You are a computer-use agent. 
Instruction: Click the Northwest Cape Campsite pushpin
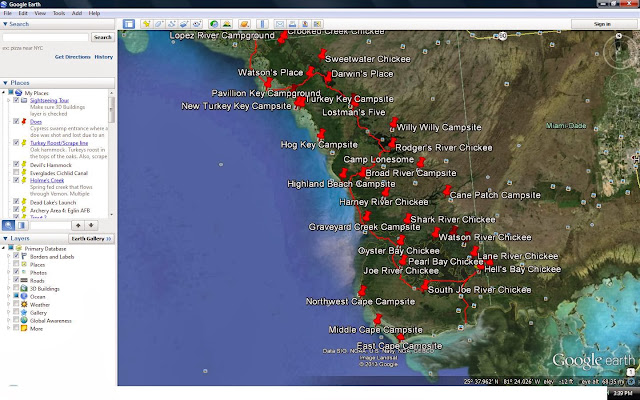point(362,291)
